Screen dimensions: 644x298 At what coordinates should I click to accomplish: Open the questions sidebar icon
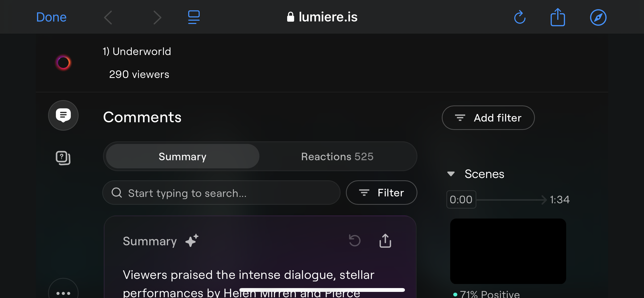(x=63, y=158)
